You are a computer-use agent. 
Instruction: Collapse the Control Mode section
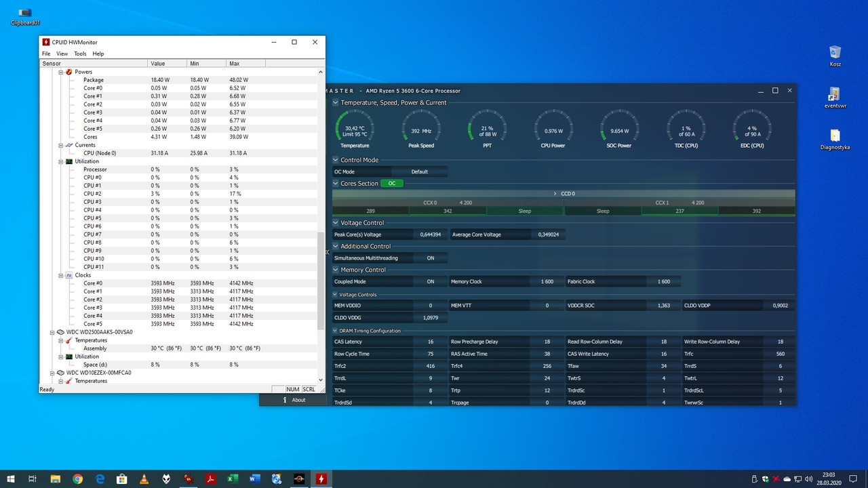[335, 160]
